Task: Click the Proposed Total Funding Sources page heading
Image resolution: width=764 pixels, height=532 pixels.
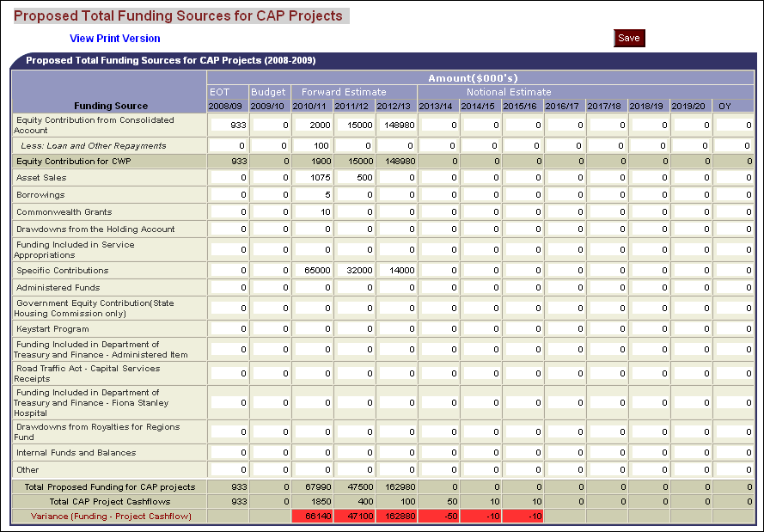Action: pos(178,16)
